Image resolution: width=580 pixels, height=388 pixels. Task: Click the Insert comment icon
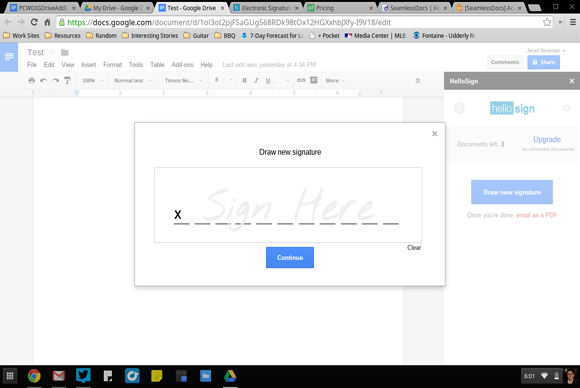pyautogui.click(x=313, y=80)
